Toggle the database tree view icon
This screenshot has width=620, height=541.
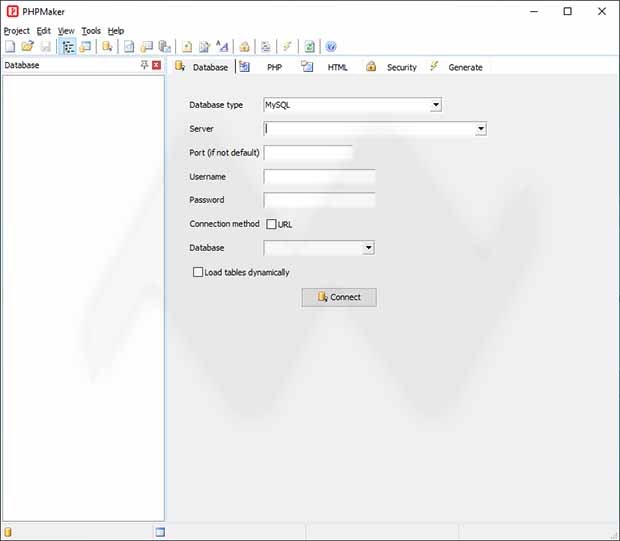pos(68,47)
